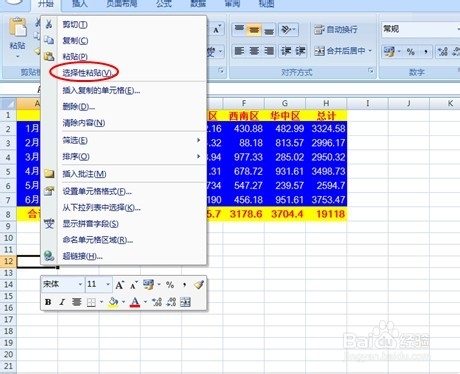This screenshot has height=374, width=460.
Task: Apply yellow Fill Color from mini toolbar
Action: pos(113,302)
